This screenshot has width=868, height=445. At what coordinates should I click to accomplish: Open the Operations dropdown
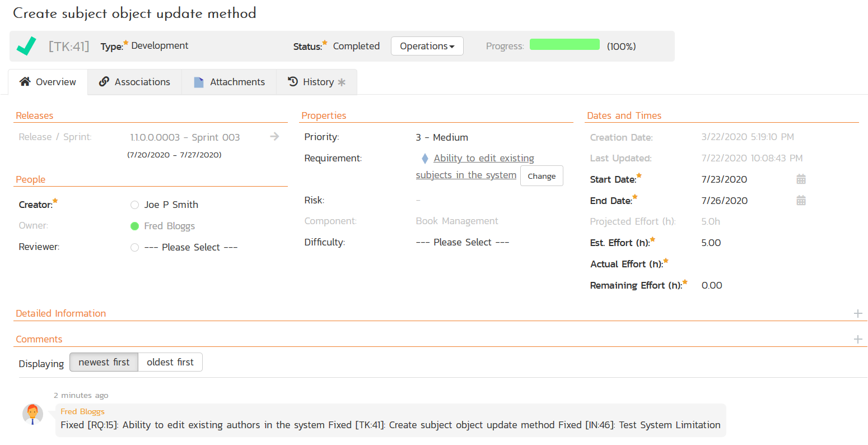427,46
